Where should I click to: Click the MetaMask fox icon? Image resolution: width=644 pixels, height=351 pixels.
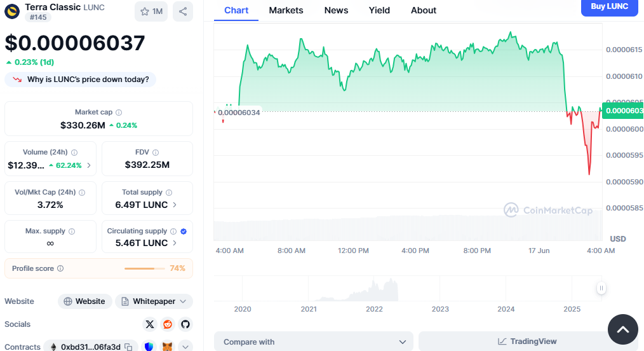point(167,347)
